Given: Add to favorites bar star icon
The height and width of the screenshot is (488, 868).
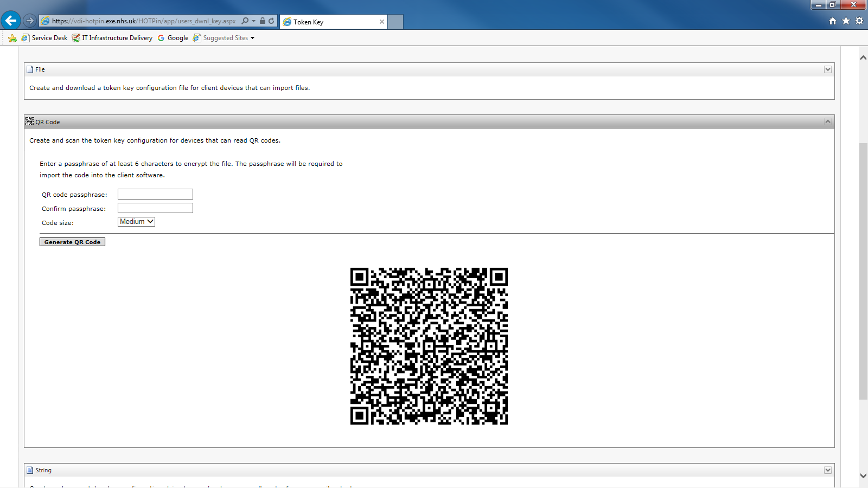Looking at the screenshot, I should coord(12,38).
